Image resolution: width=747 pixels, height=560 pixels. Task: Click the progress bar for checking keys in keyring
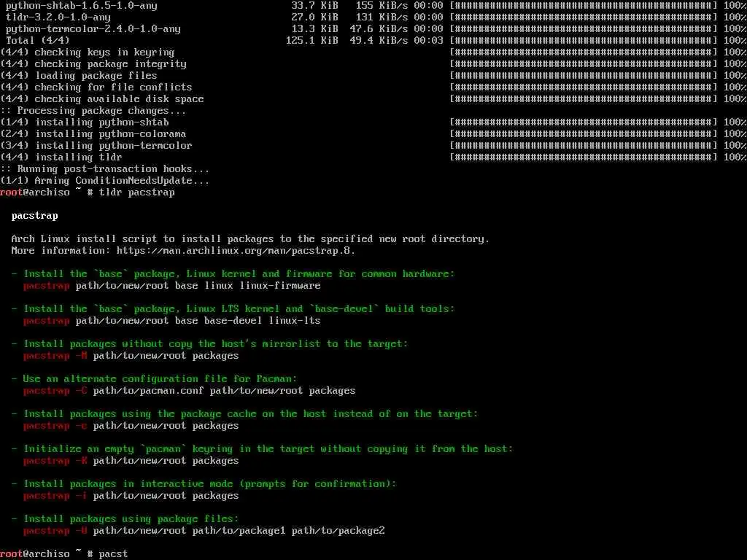584,52
